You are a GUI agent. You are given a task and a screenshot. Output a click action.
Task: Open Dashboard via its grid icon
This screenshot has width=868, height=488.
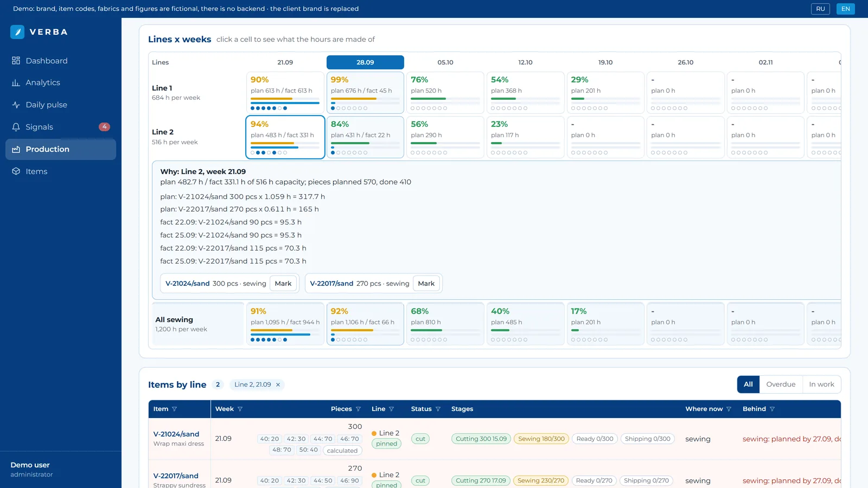tap(16, 61)
